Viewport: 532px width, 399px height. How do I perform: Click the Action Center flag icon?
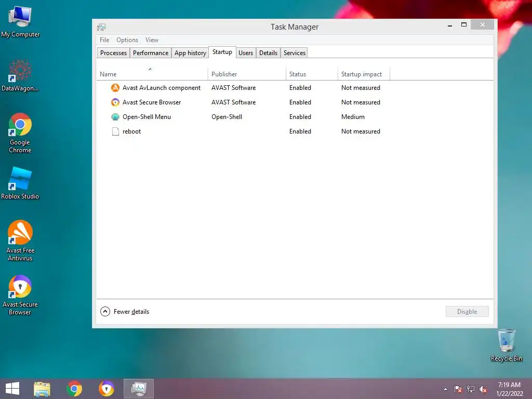(x=458, y=389)
